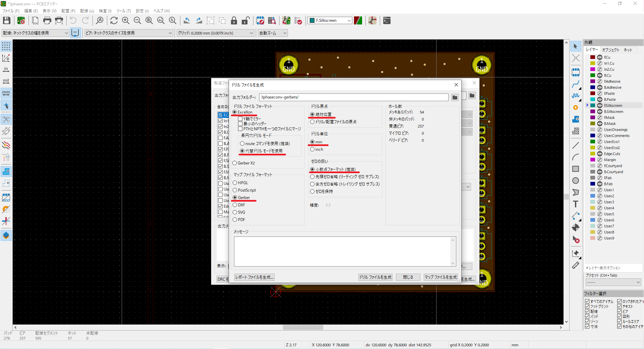Screen dimensions: 644x349
Task: Click the Zoom Out icon
Action: [137, 21]
